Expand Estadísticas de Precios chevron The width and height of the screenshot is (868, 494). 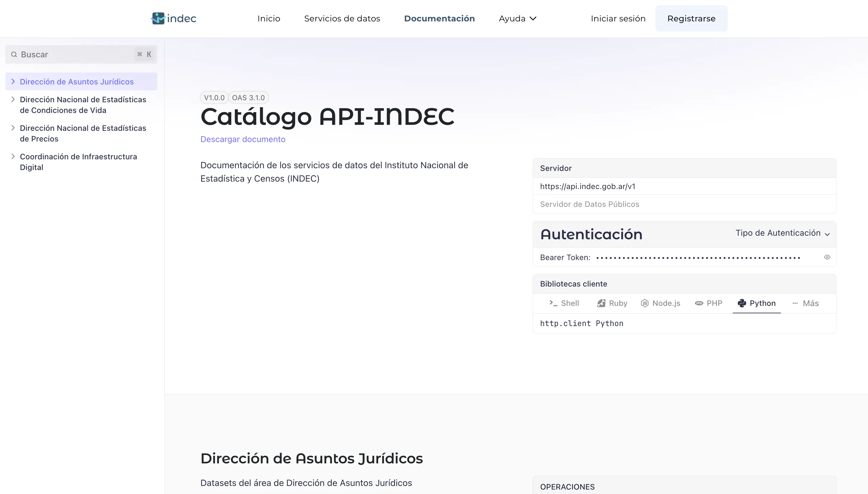pos(13,128)
